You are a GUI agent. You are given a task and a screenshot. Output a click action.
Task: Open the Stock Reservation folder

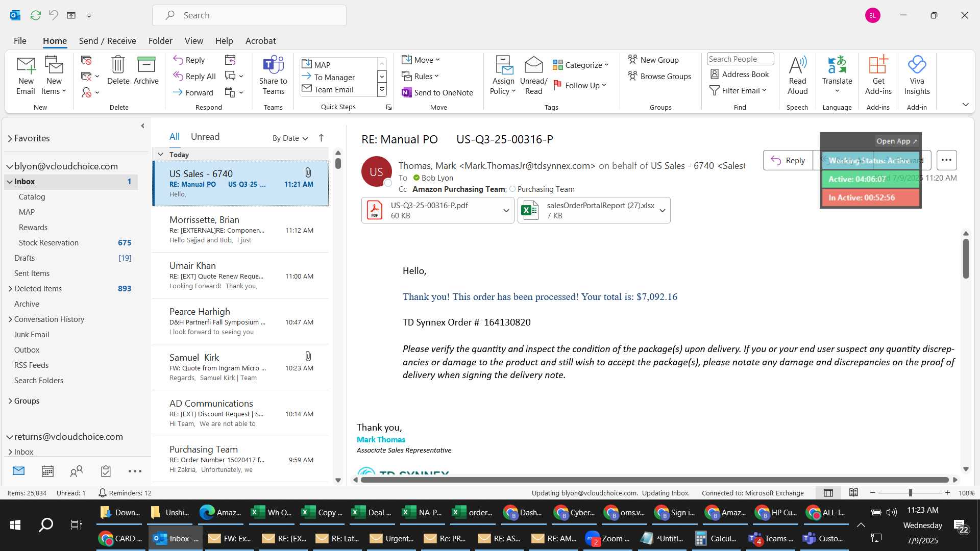pyautogui.click(x=48, y=242)
